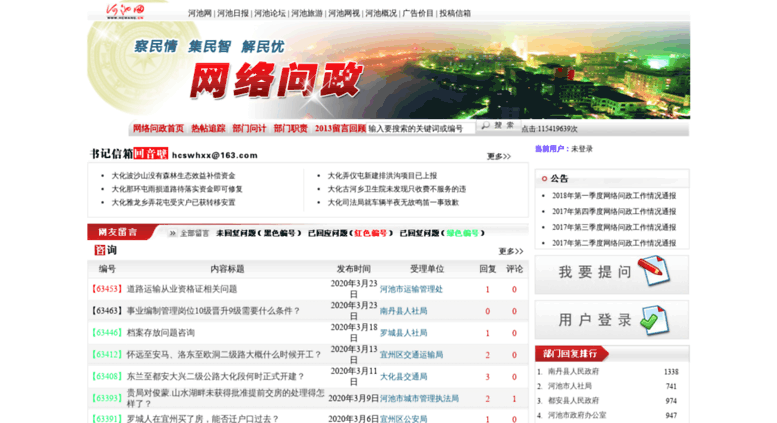This screenshot has width=777, height=423.
Task: Open notice 2017年第三季度网络问政工作情况通报
Action: tap(614, 227)
